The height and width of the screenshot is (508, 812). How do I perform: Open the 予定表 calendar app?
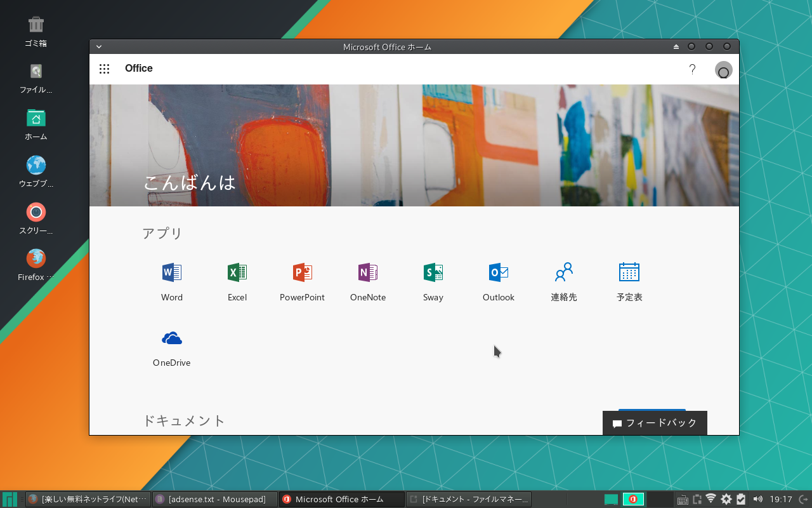click(x=629, y=282)
